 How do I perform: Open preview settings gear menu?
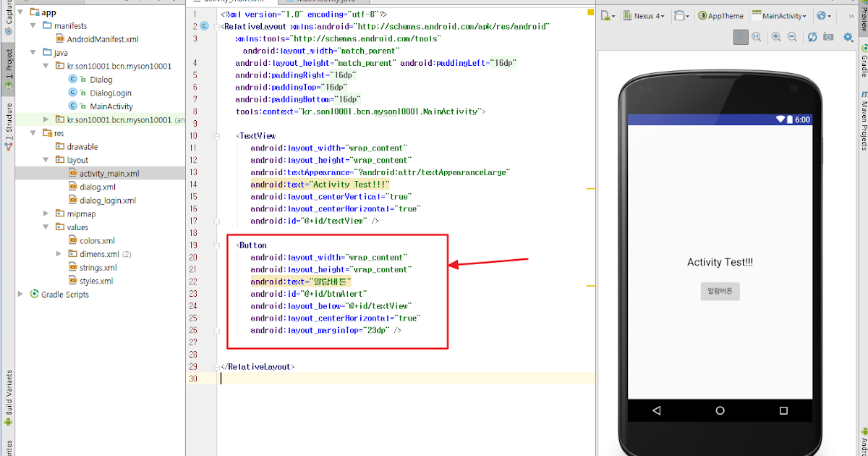pos(848,37)
